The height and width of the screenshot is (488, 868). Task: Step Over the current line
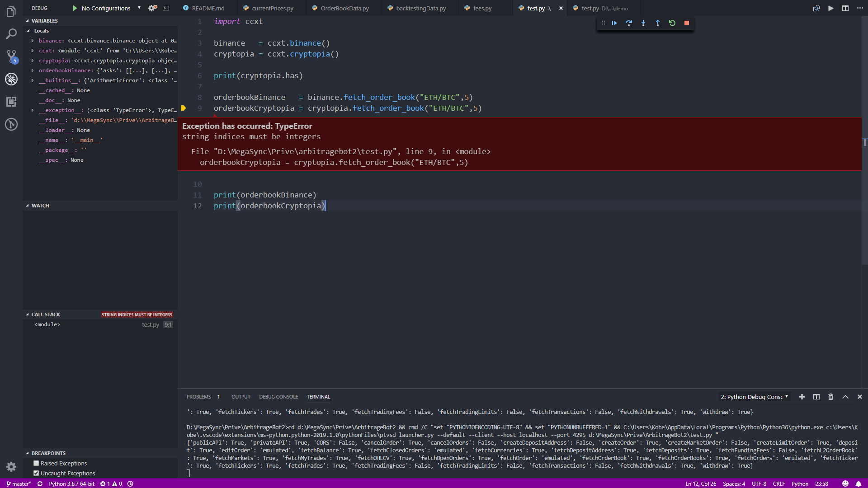629,23
